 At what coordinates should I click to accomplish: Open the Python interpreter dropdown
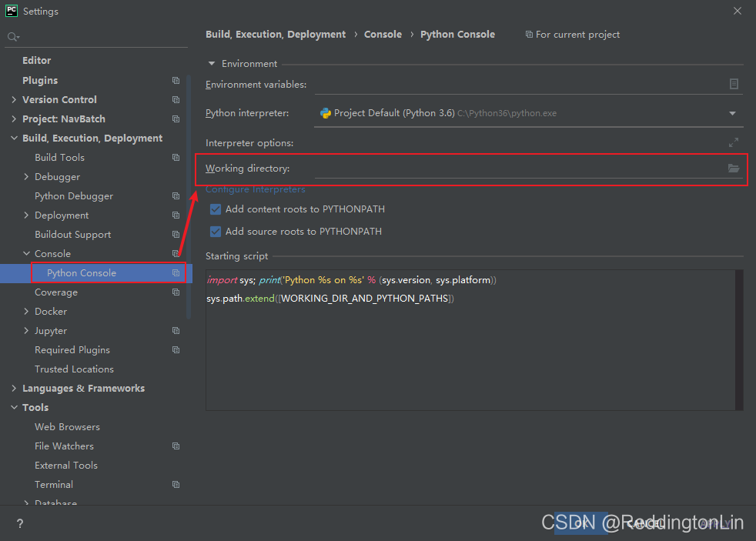pos(731,112)
